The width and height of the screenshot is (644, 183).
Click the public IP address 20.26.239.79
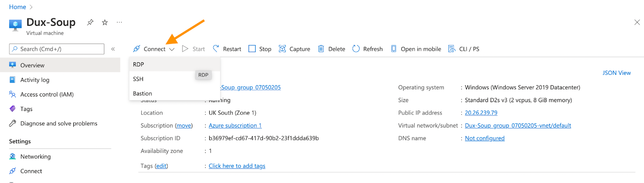coord(481,113)
